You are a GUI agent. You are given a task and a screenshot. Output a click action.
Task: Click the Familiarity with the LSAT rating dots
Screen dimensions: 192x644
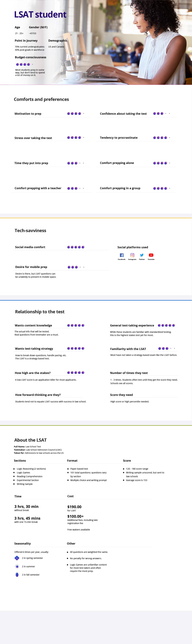pyautogui.click(x=166, y=348)
